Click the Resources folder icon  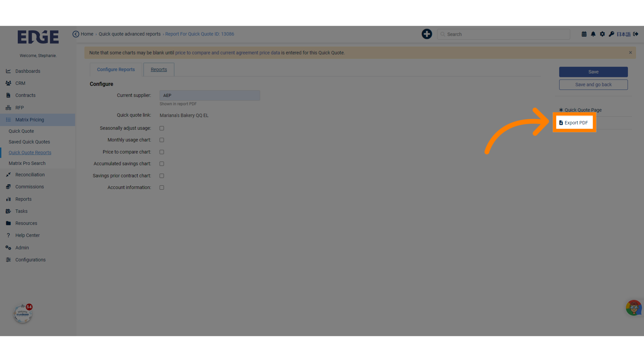pos(8,223)
